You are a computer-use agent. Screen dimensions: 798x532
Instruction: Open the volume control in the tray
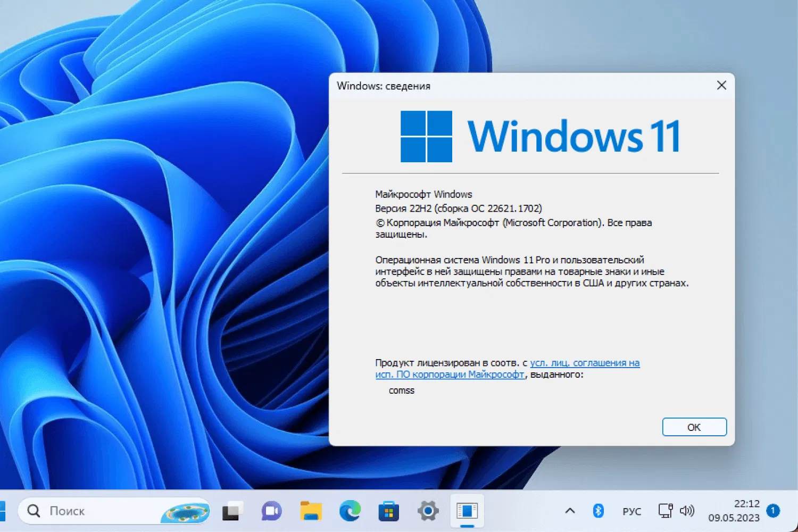point(687,511)
